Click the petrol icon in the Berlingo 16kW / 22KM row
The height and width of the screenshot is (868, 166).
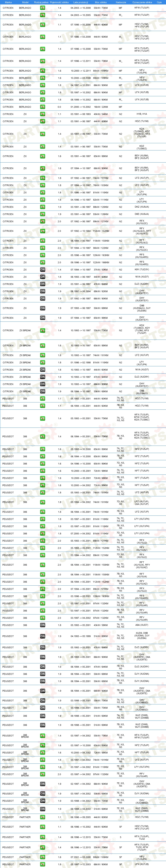pyautogui.click(x=42, y=107)
